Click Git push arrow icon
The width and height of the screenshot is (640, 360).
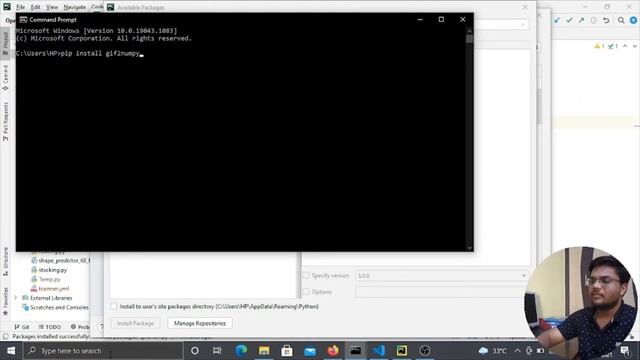pyautogui.click(x=581, y=20)
